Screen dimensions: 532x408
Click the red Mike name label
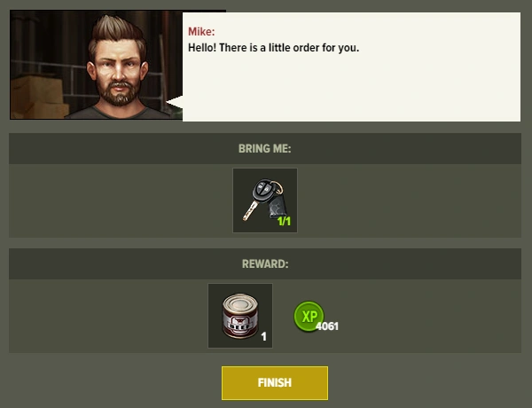201,32
